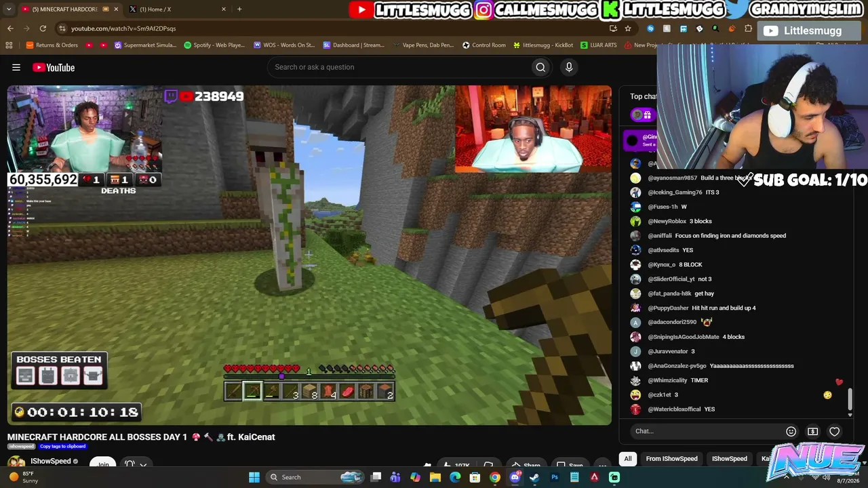868x488 pixels.
Task: Select the 'IShowSpeed' filter chip
Action: pyautogui.click(x=730, y=459)
